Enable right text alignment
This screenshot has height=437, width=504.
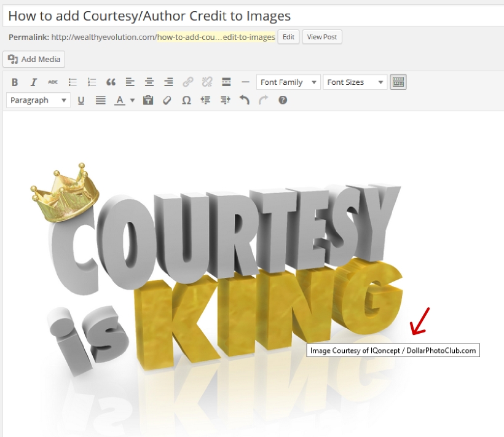168,82
